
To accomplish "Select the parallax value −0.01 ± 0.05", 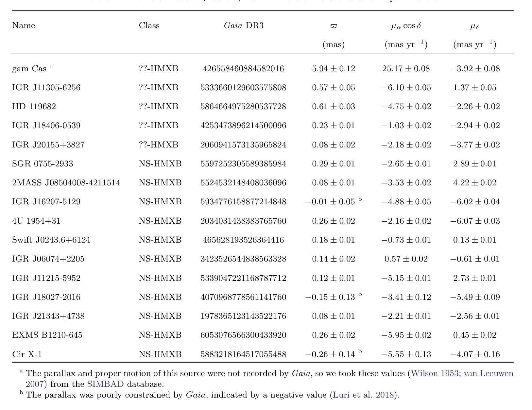I will coord(330,202).
